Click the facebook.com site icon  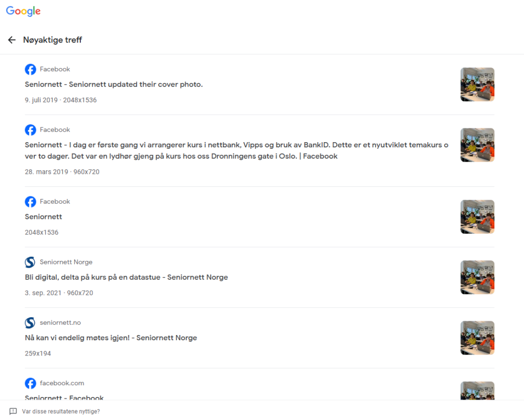click(30, 383)
